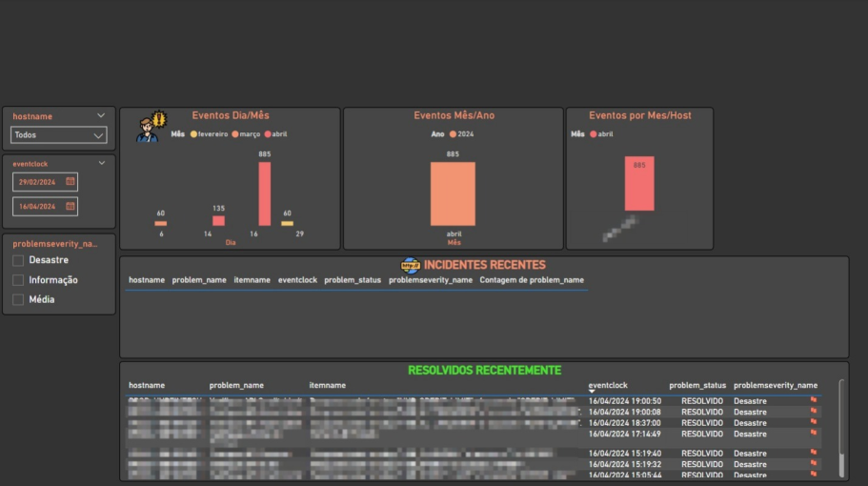Screen dimensions: 868x486
Task: Sort resolved table by problem_name column
Action: 236,385
